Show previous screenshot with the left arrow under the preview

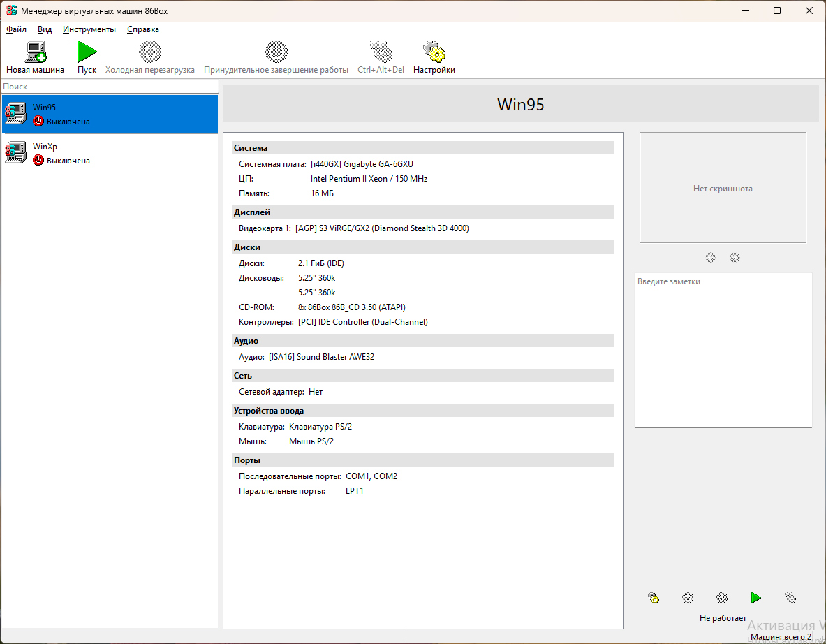(x=711, y=257)
